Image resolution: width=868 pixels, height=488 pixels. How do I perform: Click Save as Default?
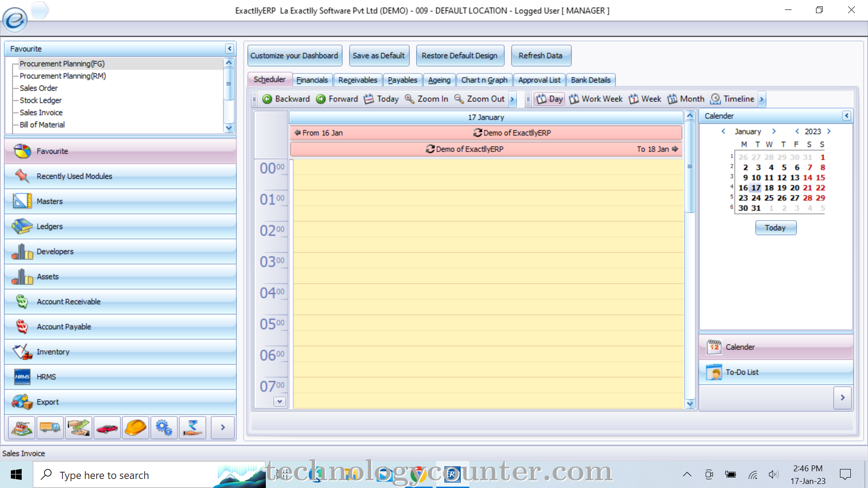pyautogui.click(x=379, y=55)
